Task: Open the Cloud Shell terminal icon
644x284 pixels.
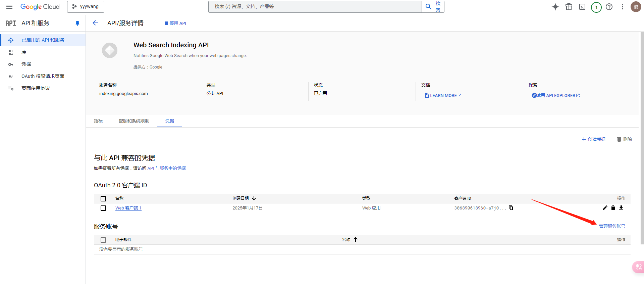Action: 582,7
